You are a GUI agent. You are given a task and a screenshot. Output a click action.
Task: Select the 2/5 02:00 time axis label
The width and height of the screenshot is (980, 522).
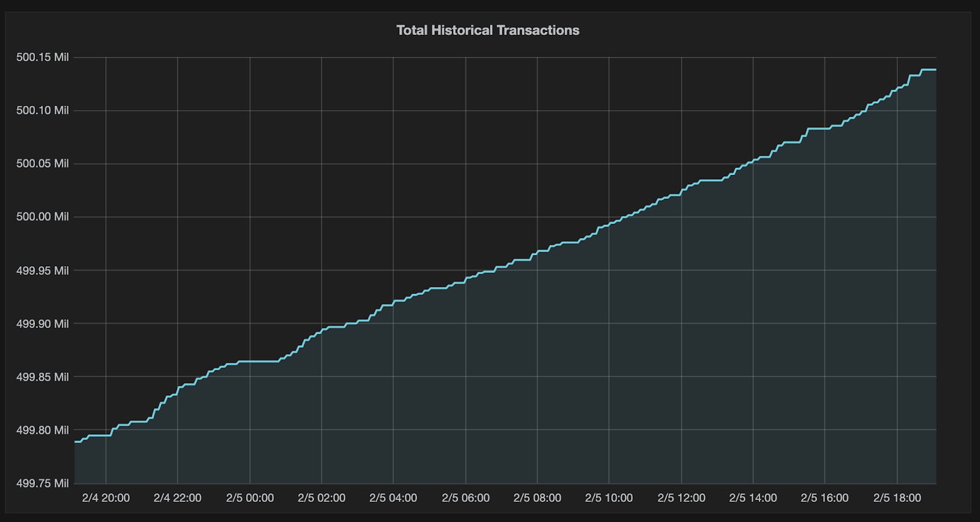pos(322,498)
